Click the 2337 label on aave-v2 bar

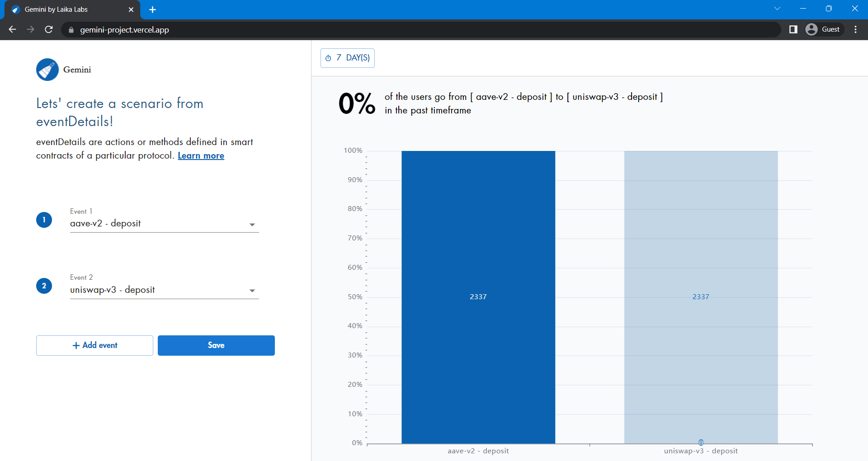[x=478, y=297]
